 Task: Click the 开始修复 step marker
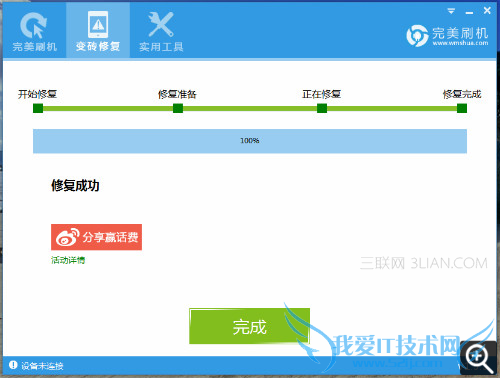38,108
